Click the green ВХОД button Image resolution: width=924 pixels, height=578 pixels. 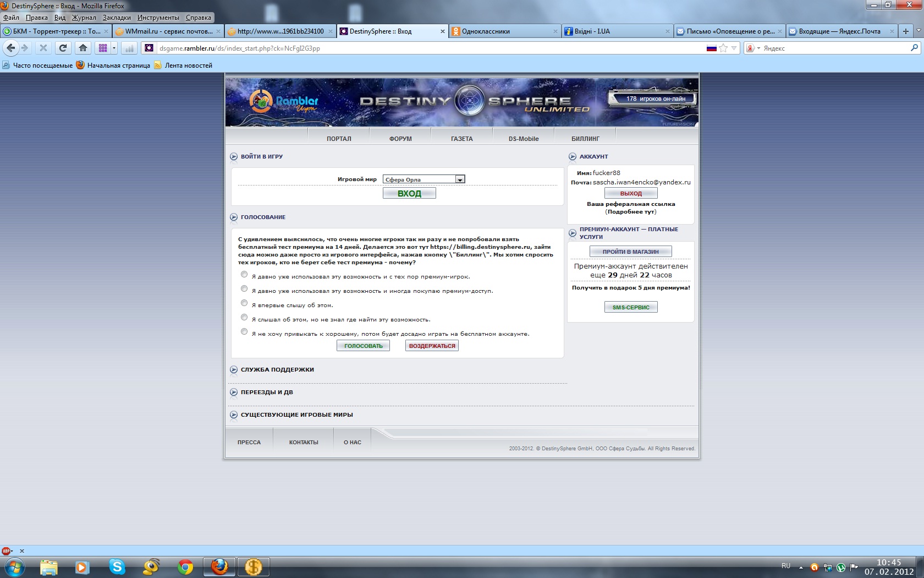coord(409,193)
